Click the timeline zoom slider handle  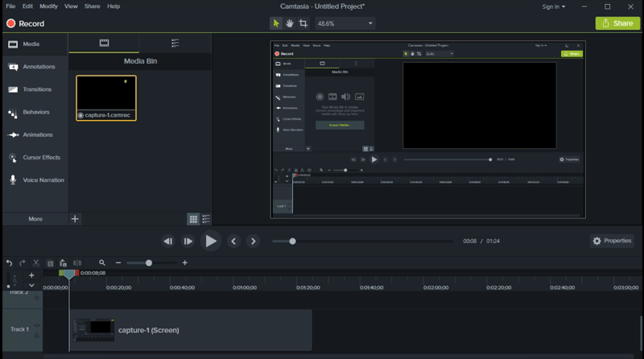pos(149,262)
